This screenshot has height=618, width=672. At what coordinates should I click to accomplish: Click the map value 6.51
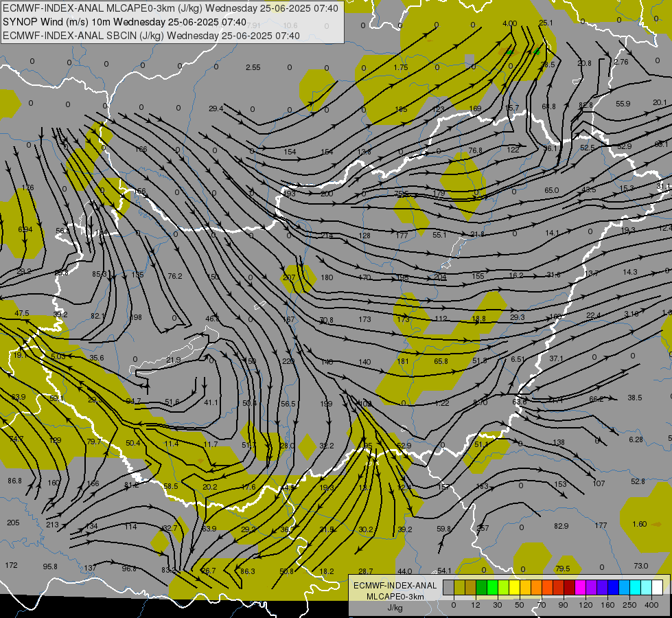[518, 359]
